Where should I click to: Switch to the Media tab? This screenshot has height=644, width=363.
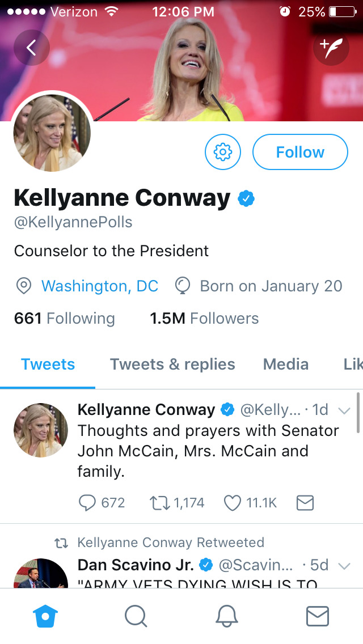click(x=286, y=365)
